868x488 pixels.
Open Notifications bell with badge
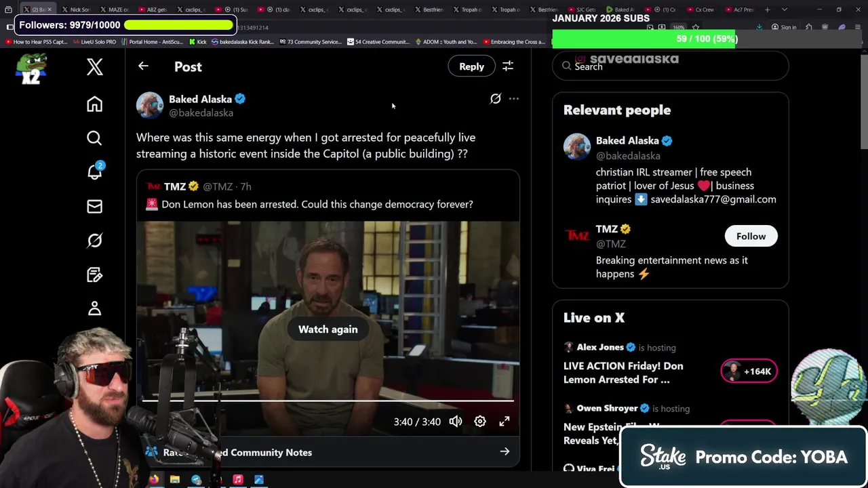pyautogui.click(x=94, y=171)
